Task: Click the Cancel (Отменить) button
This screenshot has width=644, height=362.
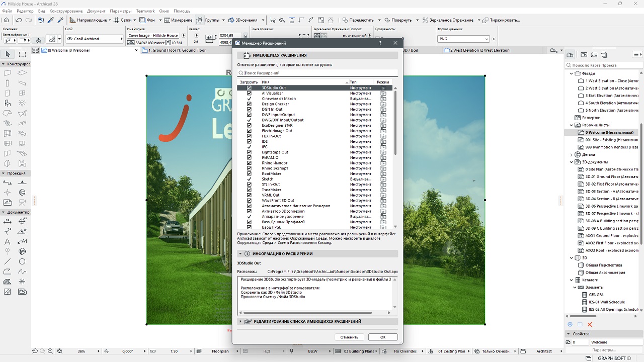Action: (349, 337)
